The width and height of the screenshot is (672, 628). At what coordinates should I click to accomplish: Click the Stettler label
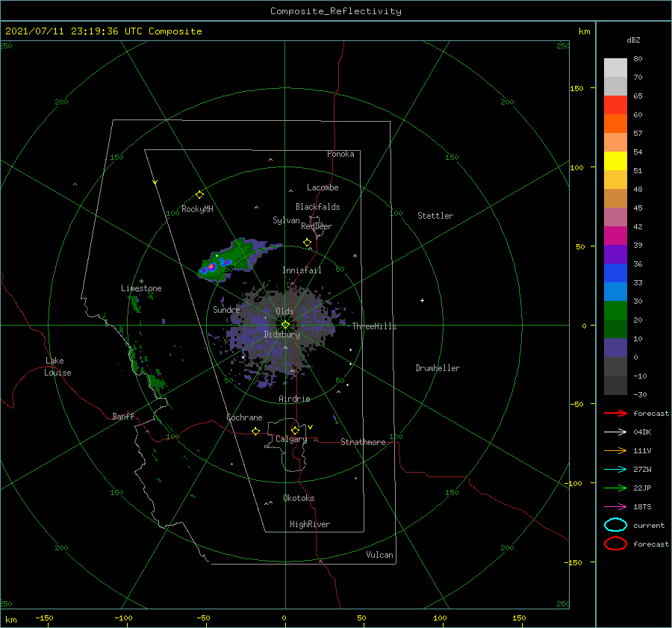pyautogui.click(x=435, y=216)
